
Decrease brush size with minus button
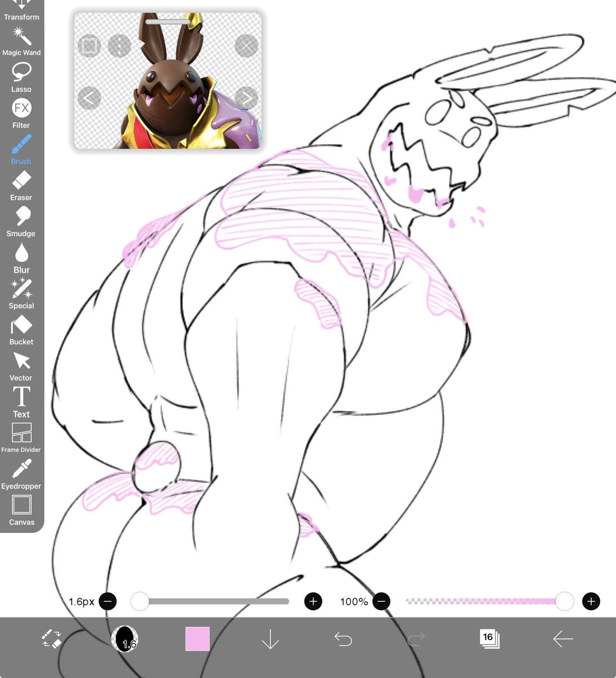point(108,601)
